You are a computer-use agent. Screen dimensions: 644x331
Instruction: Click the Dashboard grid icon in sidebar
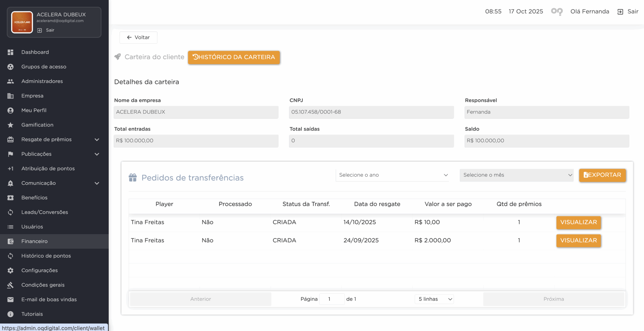click(x=10, y=52)
